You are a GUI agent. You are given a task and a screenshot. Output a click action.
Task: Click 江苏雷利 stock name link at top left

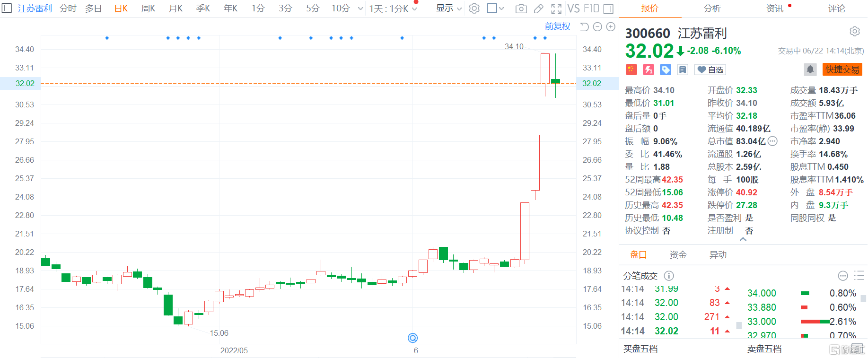coord(35,9)
